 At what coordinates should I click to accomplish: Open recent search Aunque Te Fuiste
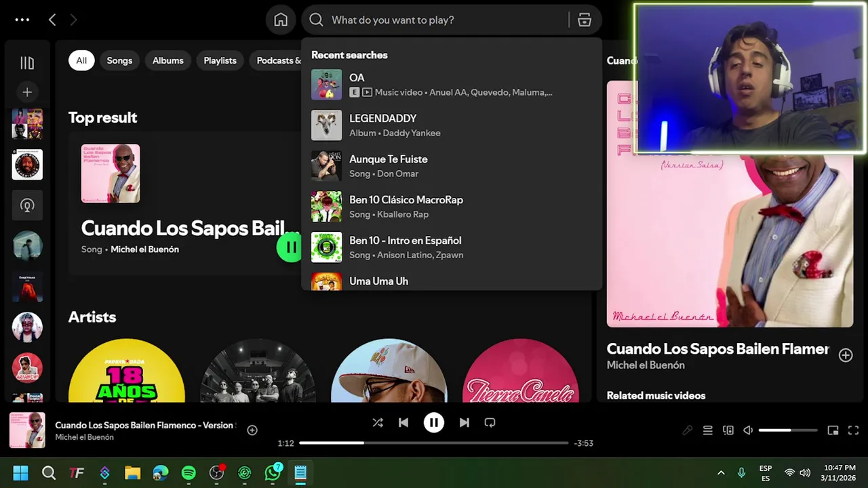pos(451,166)
